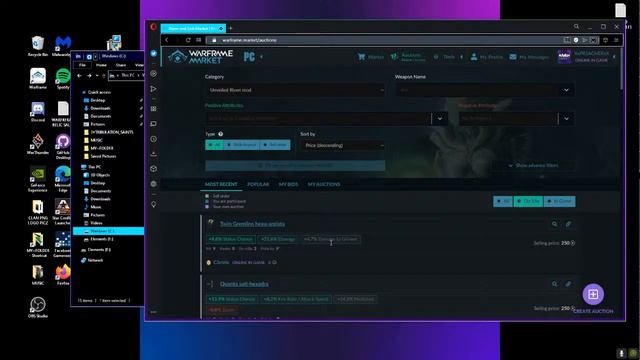Click the purple Create Auction button
The height and width of the screenshot is (360, 640).
(593, 294)
